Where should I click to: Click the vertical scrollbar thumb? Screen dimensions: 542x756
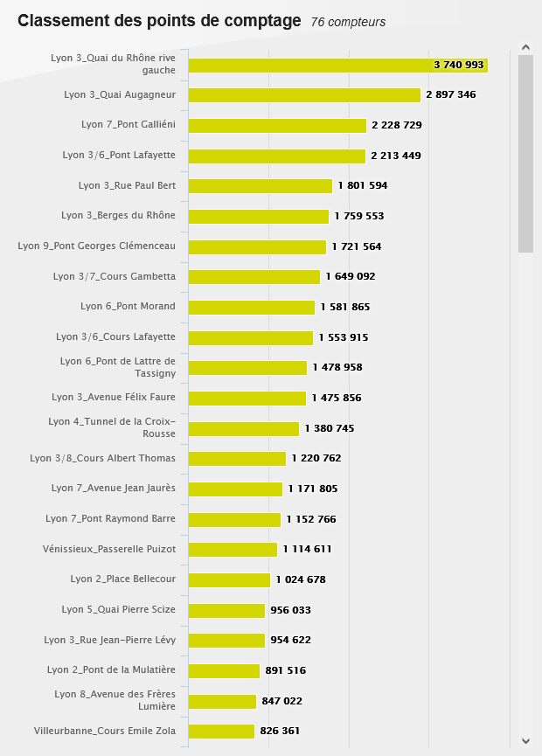pyautogui.click(x=525, y=153)
